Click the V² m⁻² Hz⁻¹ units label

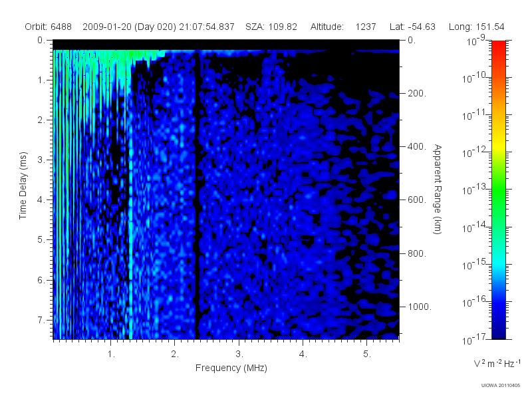point(497,363)
